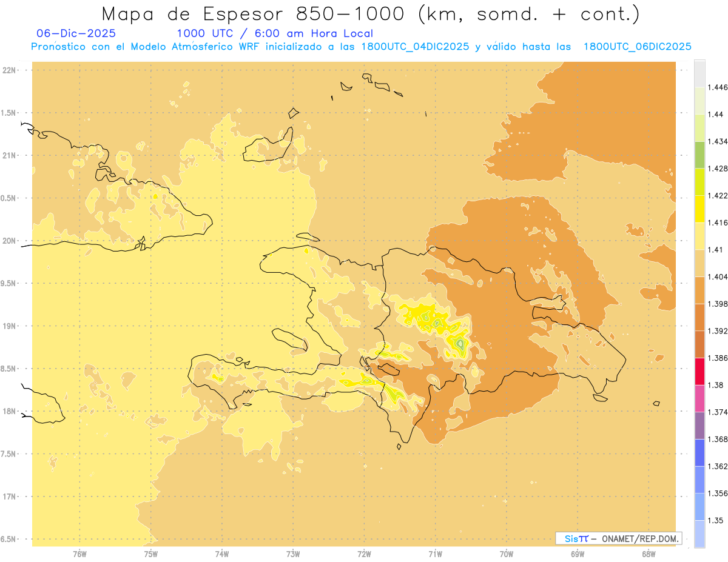Click the colorbar value '1.44'
Screen dimensions: 728x562
[716, 114]
